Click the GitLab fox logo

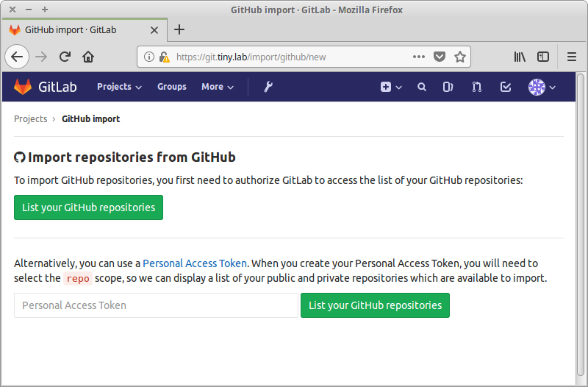[23, 87]
